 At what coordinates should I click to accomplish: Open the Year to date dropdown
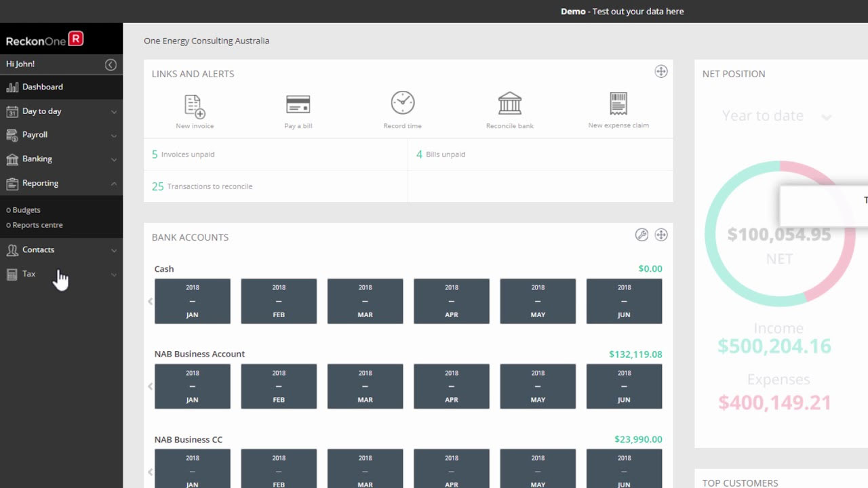coord(777,116)
